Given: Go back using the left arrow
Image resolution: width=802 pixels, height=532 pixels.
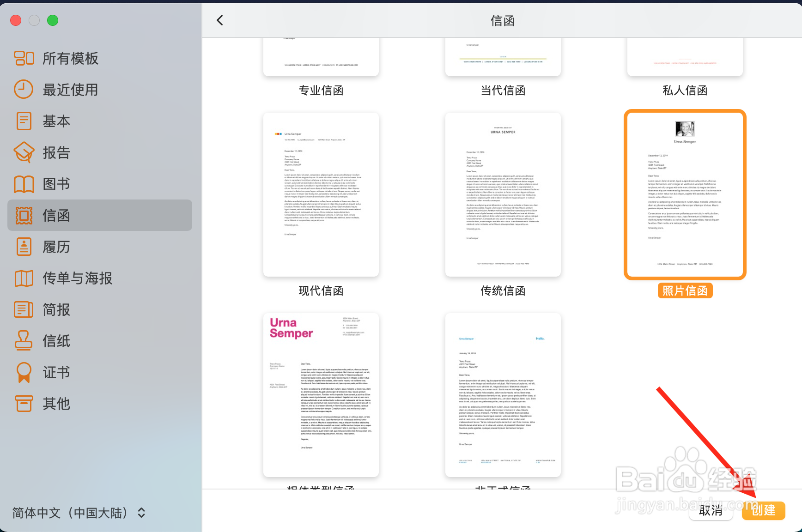Looking at the screenshot, I should [x=220, y=20].
